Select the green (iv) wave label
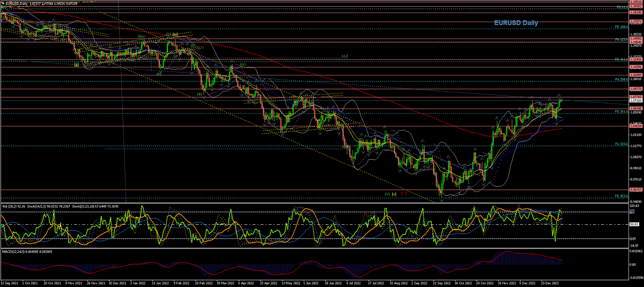The height and width of the screenshot is (287, 644). [243, 64]
